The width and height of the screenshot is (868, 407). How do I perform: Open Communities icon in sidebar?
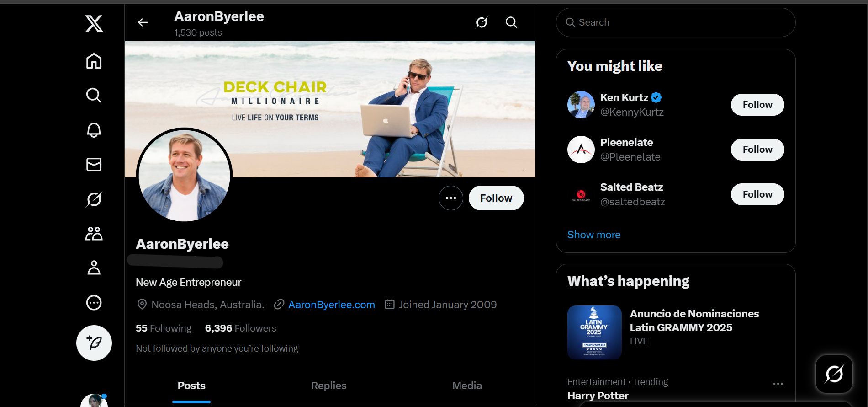(x=94, y=234)
